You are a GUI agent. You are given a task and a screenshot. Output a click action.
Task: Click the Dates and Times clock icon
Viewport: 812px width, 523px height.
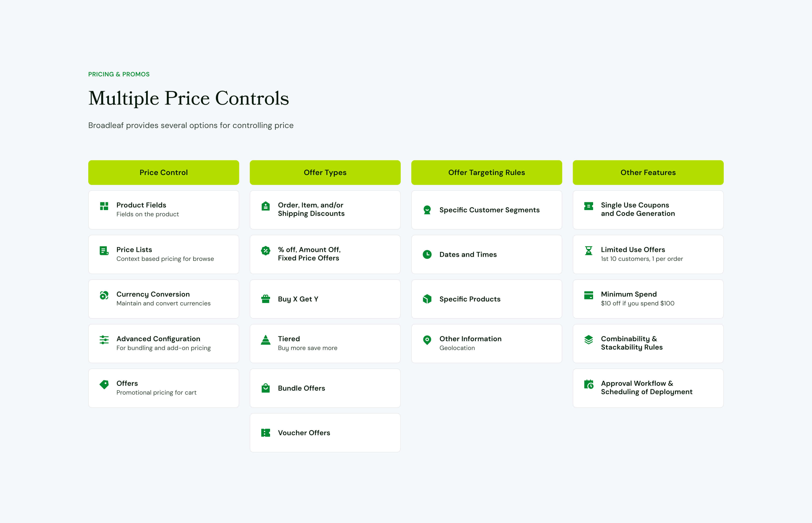click(427, 254)
